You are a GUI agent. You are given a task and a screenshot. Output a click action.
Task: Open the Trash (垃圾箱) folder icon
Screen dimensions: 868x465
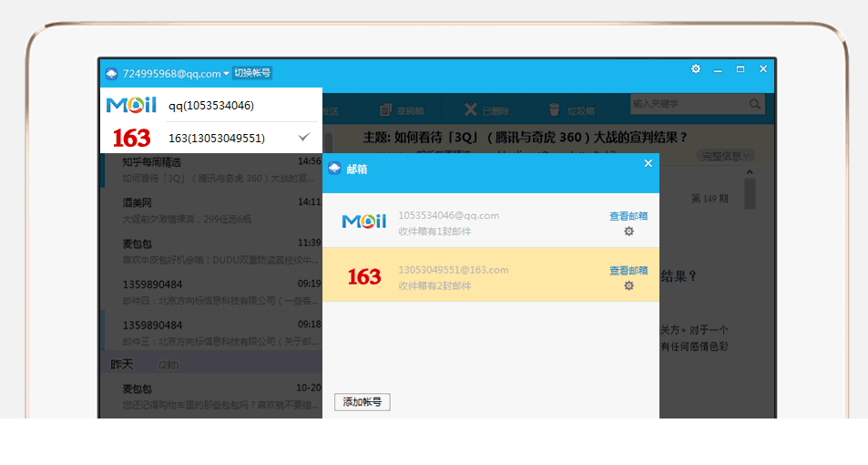pyautogui.click(x=554, y=110)
